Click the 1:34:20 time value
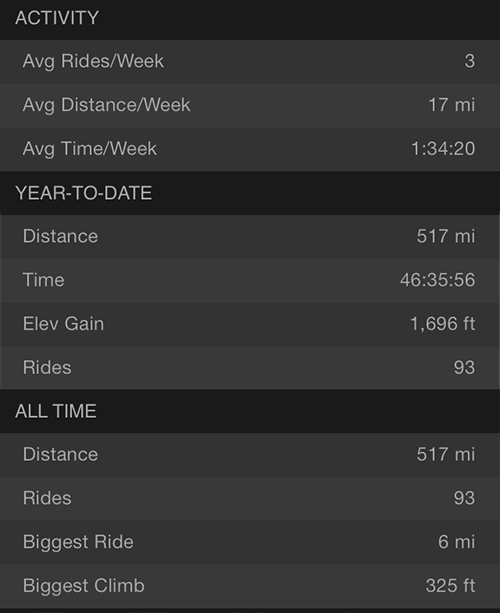This screenshot has height=613, width=500. click(443, 149)
